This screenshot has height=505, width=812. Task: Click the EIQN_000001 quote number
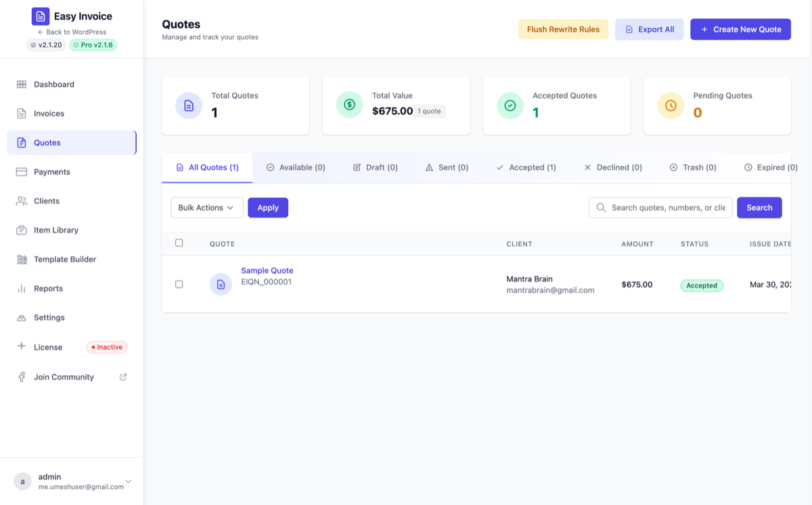point(266,282)
